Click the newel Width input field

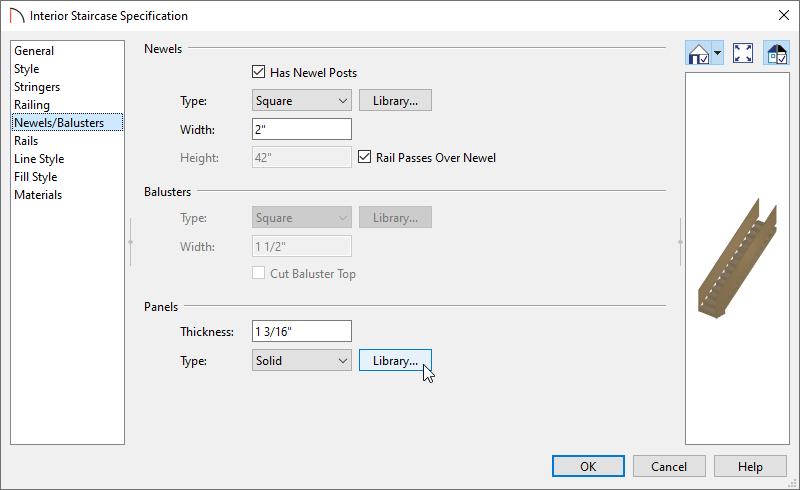click(302, 129)
